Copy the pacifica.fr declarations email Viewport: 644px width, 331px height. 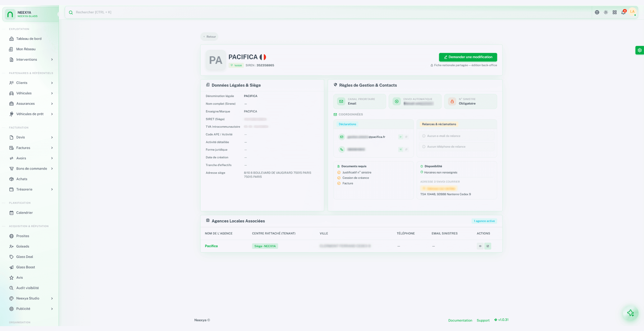point(406,137)
